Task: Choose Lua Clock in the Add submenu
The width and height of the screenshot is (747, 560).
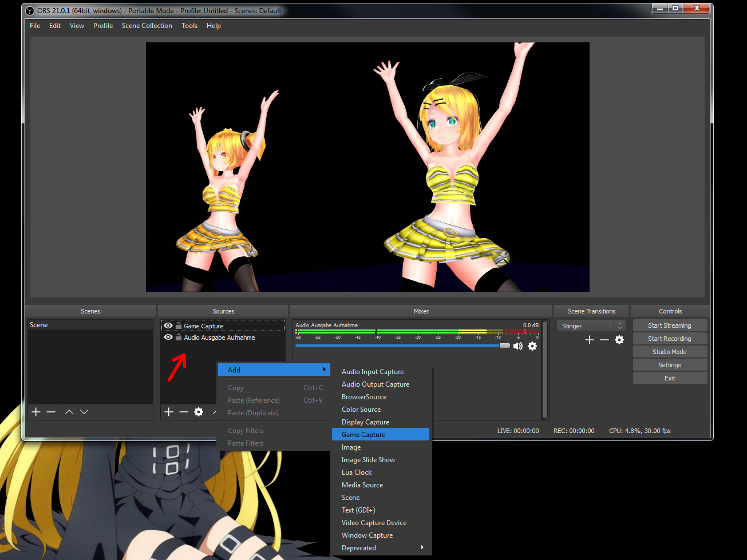Action: pyautogui.click(x=381, y=472)
